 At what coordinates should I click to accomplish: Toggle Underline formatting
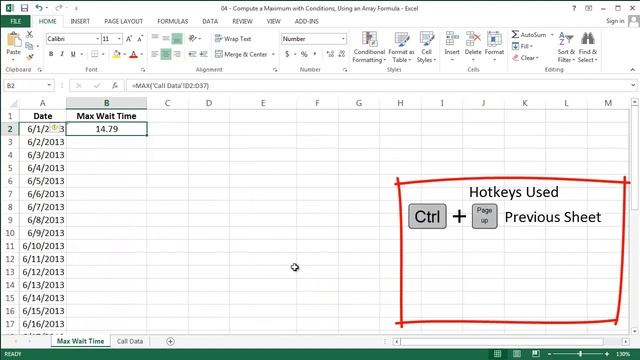73,54
